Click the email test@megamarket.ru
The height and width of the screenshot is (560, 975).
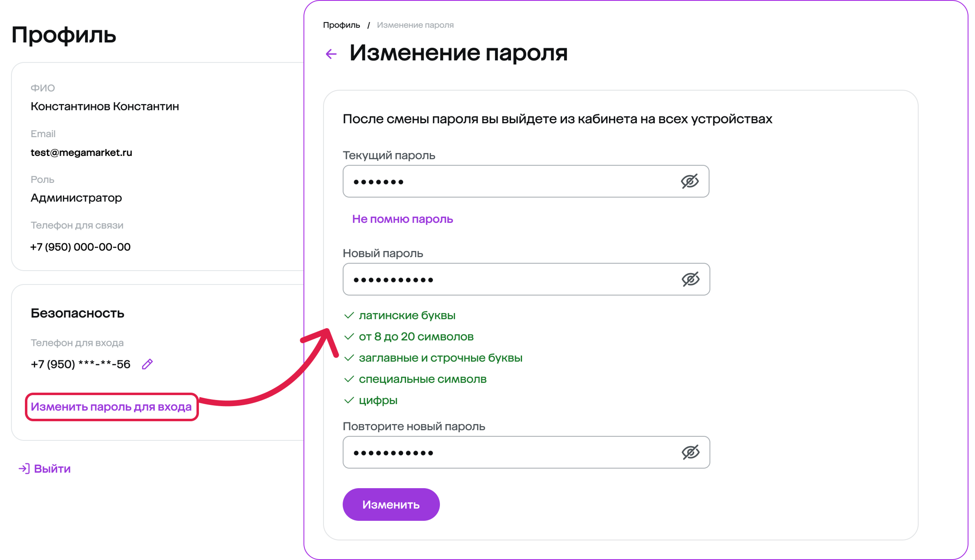pos(81,153)
